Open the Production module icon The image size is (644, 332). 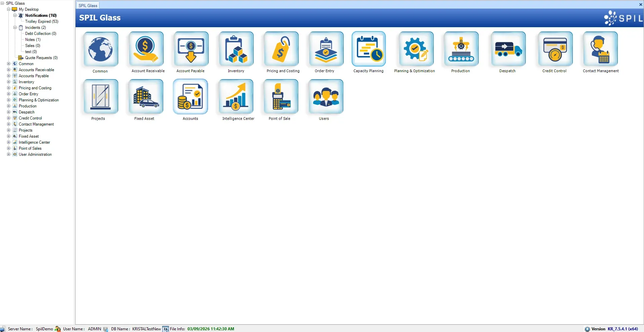(461, 49)
